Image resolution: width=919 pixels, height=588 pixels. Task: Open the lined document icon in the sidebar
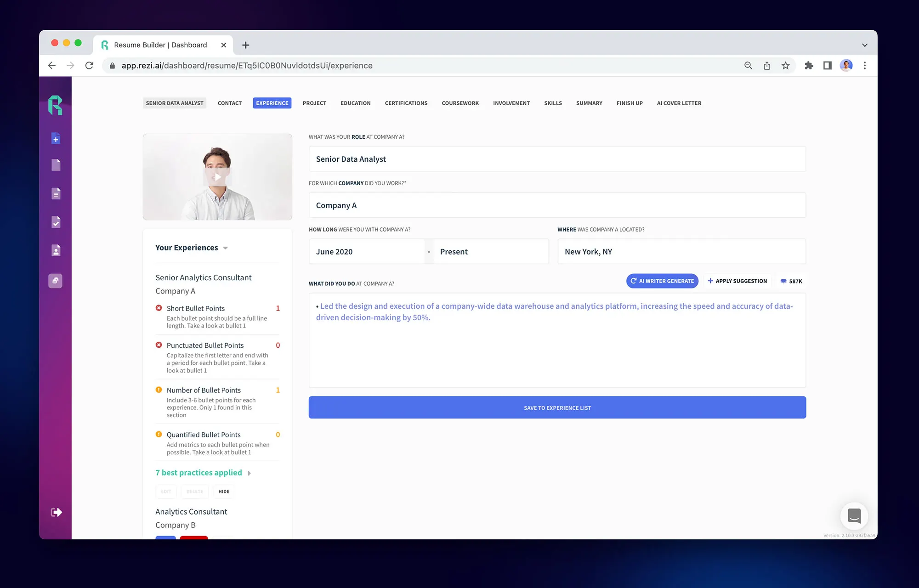(56, 193)
